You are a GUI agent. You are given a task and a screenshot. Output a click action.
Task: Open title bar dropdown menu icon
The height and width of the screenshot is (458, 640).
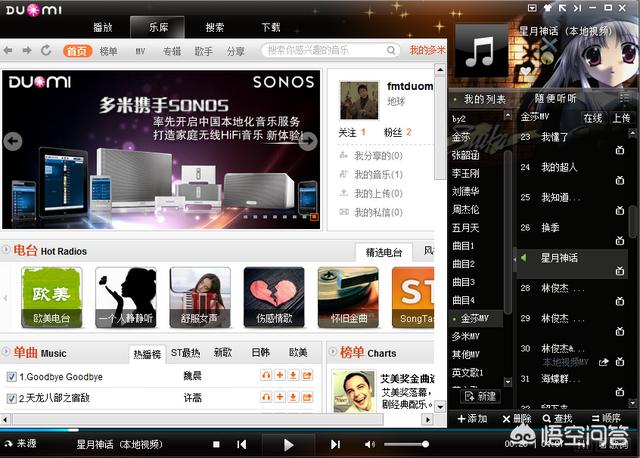coord(532,8)
